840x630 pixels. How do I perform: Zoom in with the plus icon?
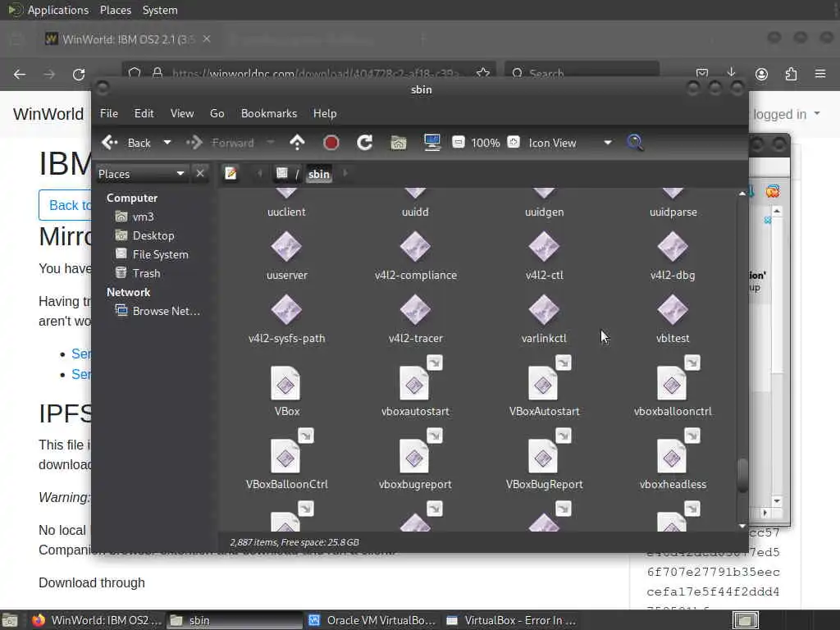(x=514, y=143)
